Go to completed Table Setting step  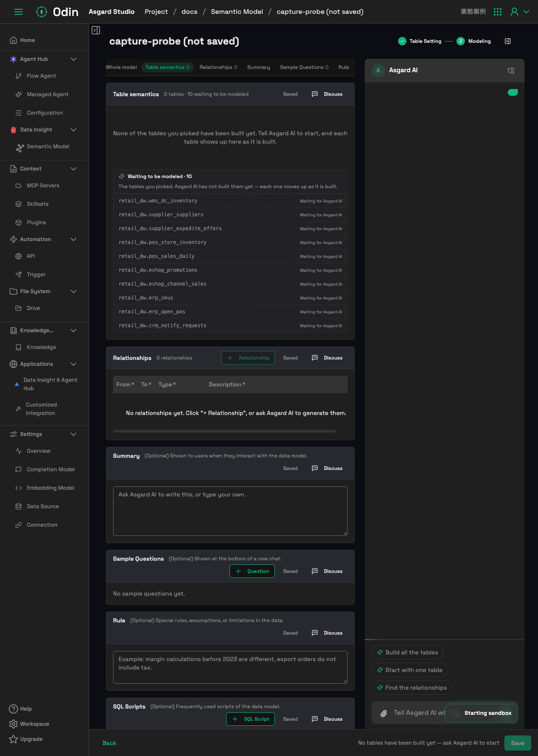coord(419,41)
